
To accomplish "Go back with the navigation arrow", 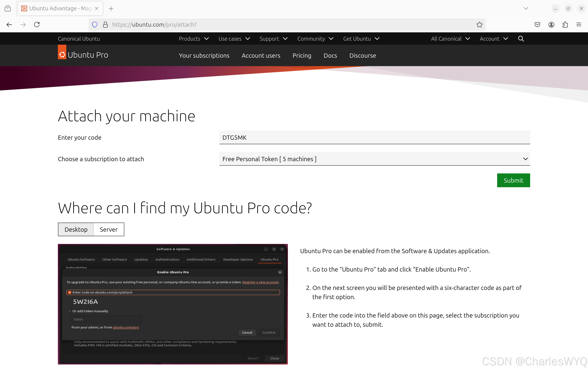I will pos(9,24).
